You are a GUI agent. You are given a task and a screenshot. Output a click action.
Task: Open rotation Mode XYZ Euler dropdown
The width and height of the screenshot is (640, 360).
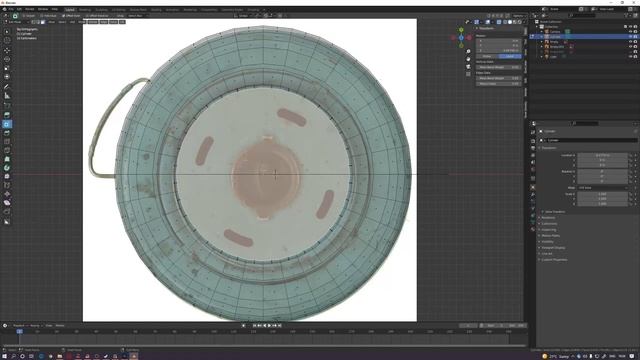click(x=602, y=188)
